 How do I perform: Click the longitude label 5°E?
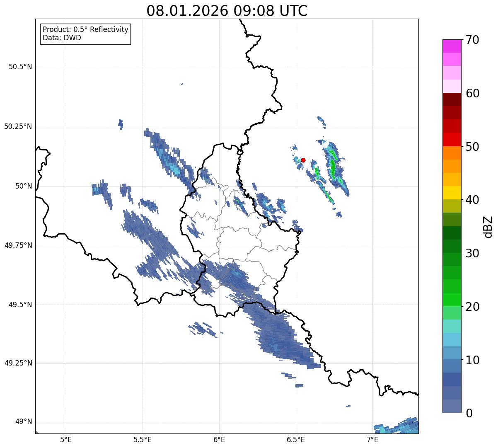click(x=66, y=440)
